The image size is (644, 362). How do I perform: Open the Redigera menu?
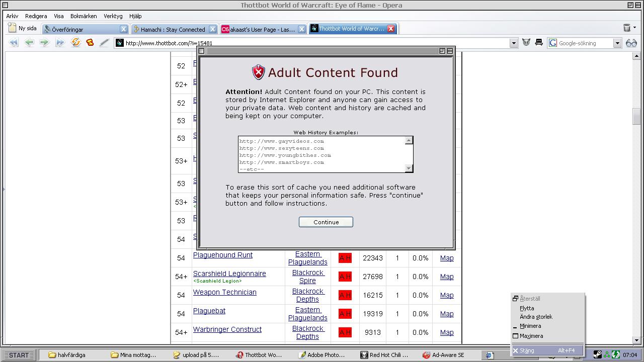coord(36,16)
